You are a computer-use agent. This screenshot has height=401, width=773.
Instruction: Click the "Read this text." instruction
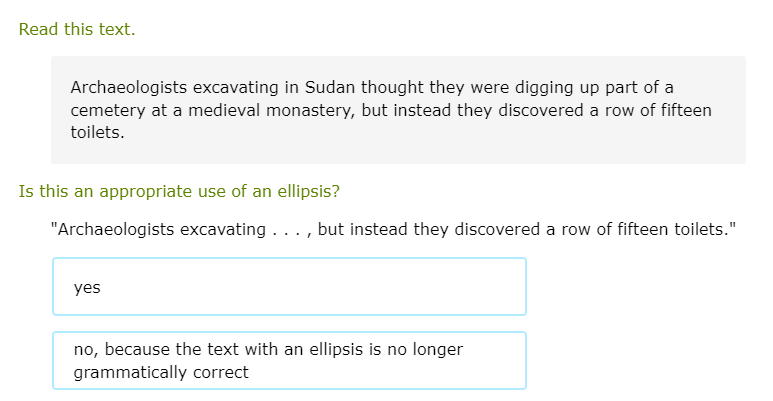(77, 29)
